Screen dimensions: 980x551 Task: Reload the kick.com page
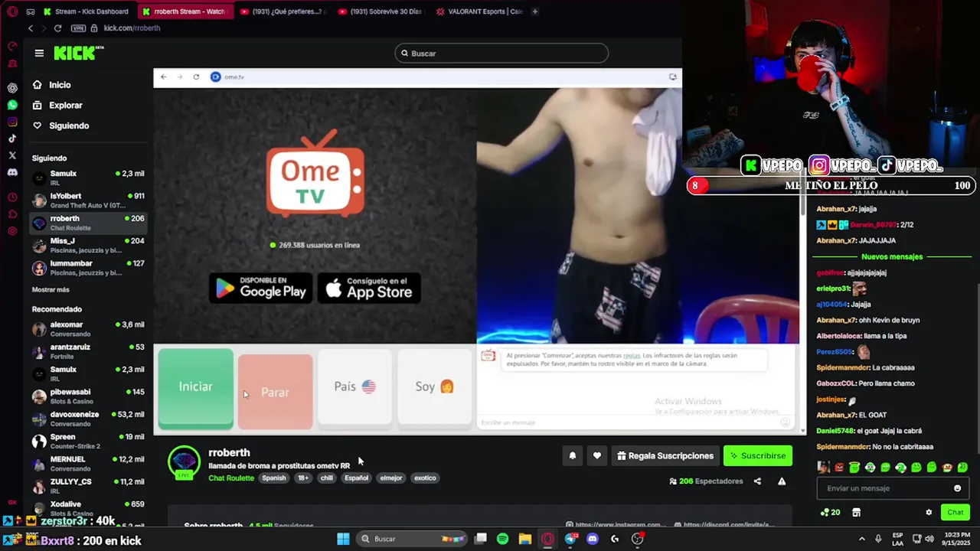coord(57,28)
